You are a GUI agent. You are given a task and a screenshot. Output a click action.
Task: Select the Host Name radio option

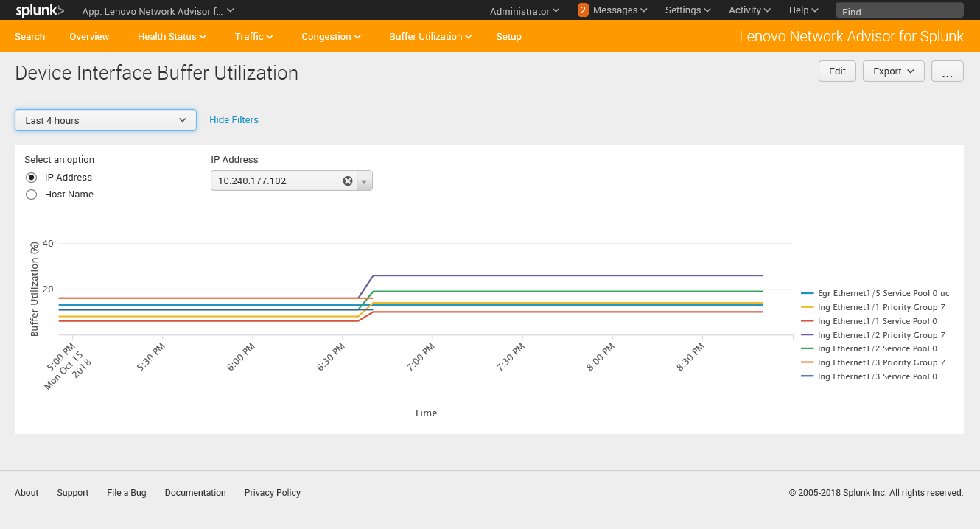tap(31, 195)
